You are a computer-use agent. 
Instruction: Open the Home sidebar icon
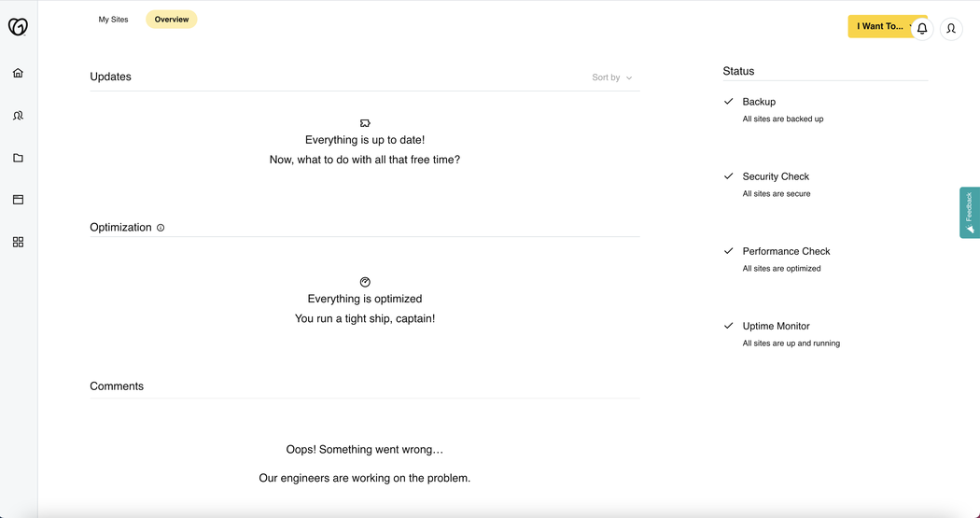[18, 73]
